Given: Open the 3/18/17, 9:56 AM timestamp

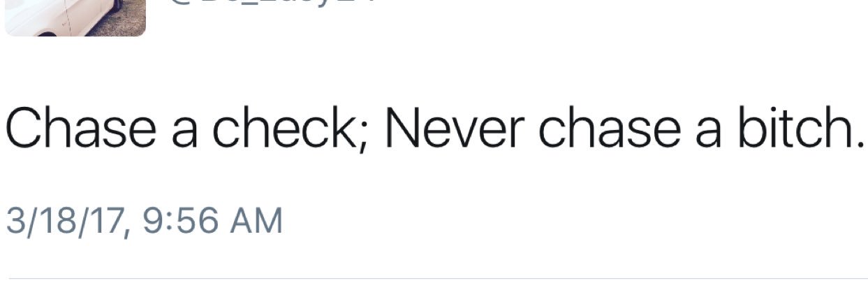Looking at the screenshot, I should [x=145, y=221].
